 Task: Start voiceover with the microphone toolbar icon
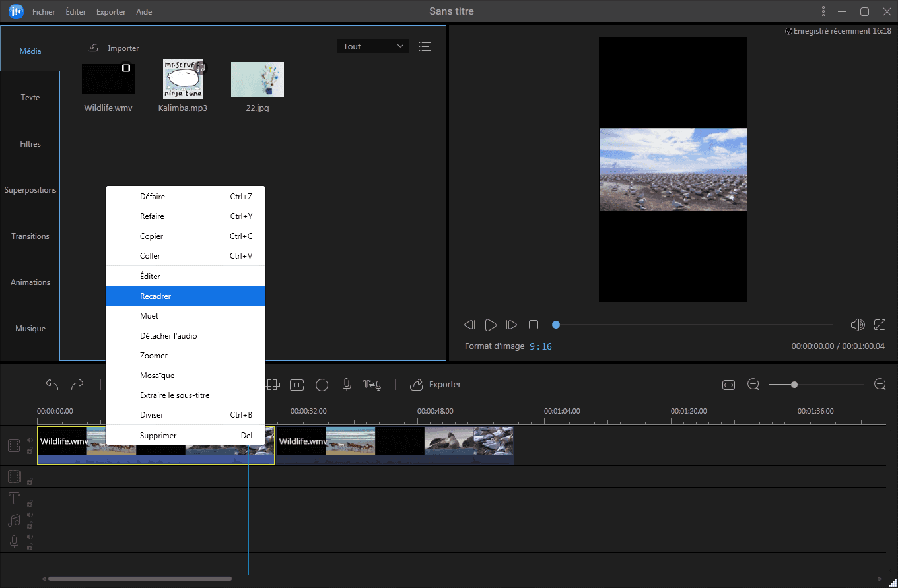tap(346, 385)
